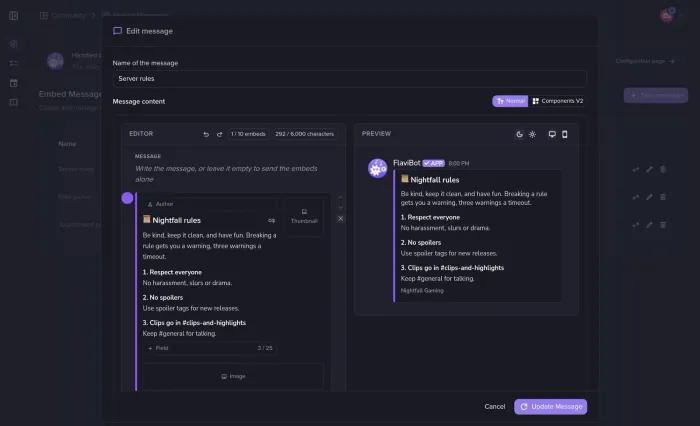Open the checklist sidebar icon
The image size is (700, 426).
(x=14, y=63)
